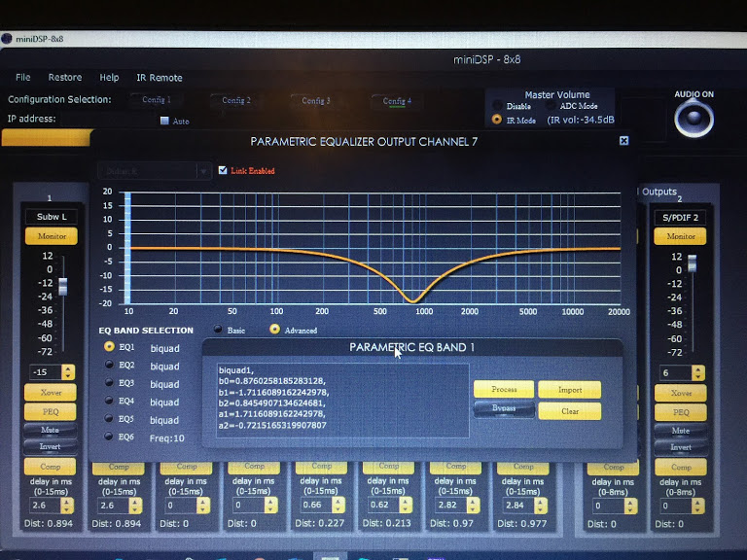Click the EQ band Bypass button
This screenshot has height=560, width=747.
click(504, 409)
